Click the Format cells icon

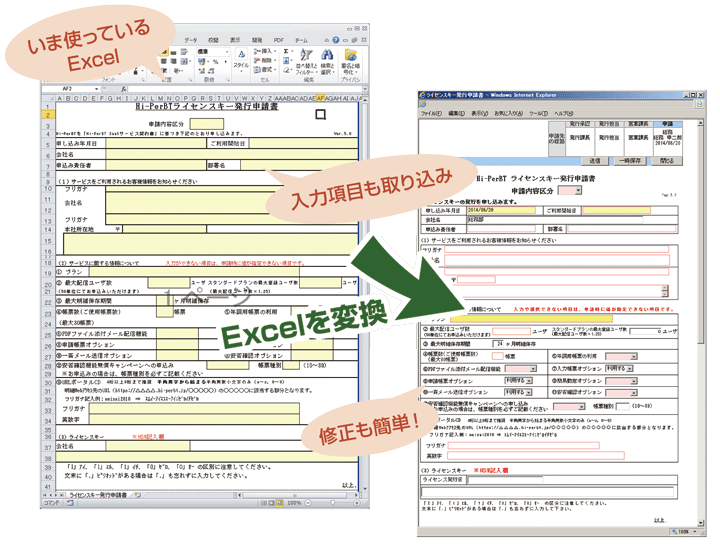[257, 69]
